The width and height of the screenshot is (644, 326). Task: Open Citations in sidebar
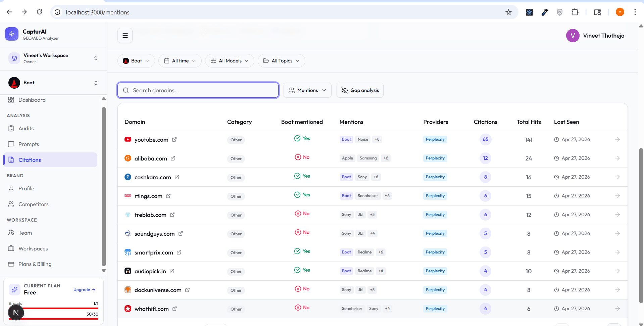point(50,160)
